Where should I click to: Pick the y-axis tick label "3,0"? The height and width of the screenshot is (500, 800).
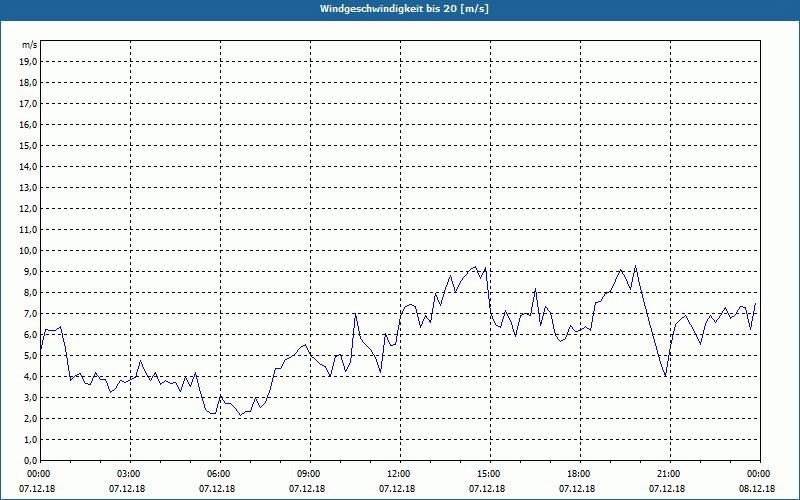pyautogui.click(x=30, y=397)
